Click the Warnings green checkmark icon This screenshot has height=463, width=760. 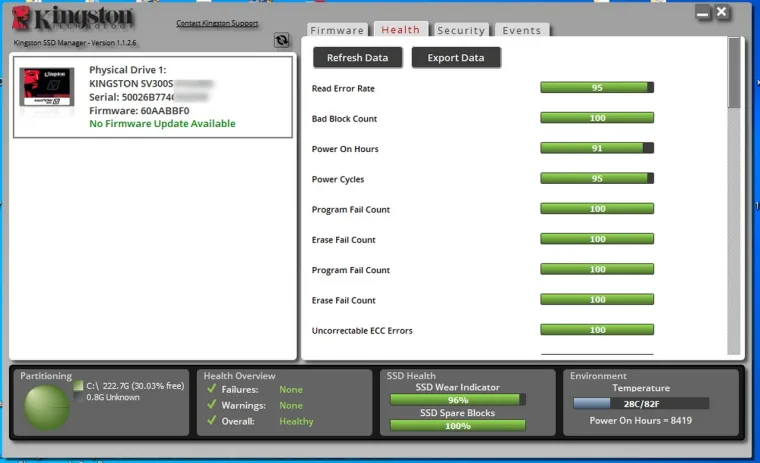[209, 405]
